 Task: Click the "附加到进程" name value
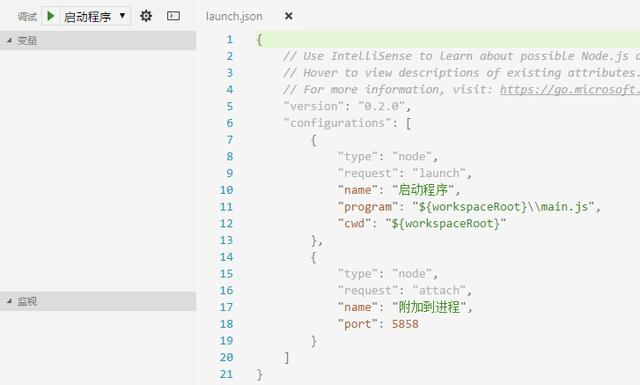[429, 307]
